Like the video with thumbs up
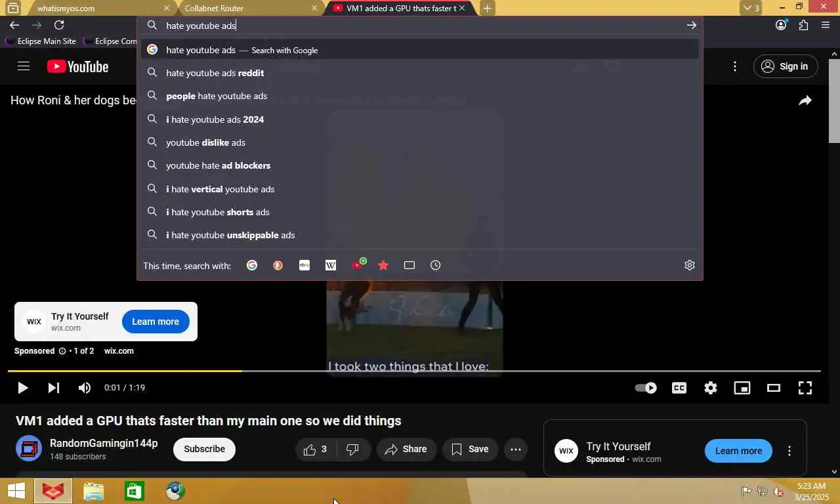This screenshot has height=504, width=840. (316, 450)
